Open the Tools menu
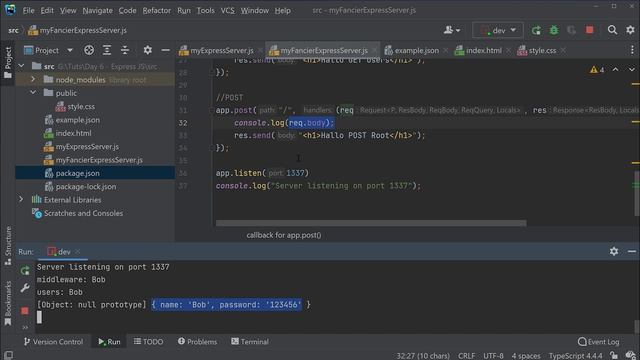Image resolution: width=640 pixels, height=360 pixels. point(205,10)
